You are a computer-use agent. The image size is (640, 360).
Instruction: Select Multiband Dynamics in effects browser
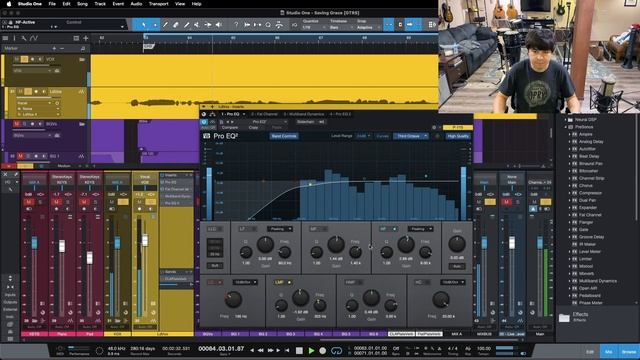click(598, 281)
